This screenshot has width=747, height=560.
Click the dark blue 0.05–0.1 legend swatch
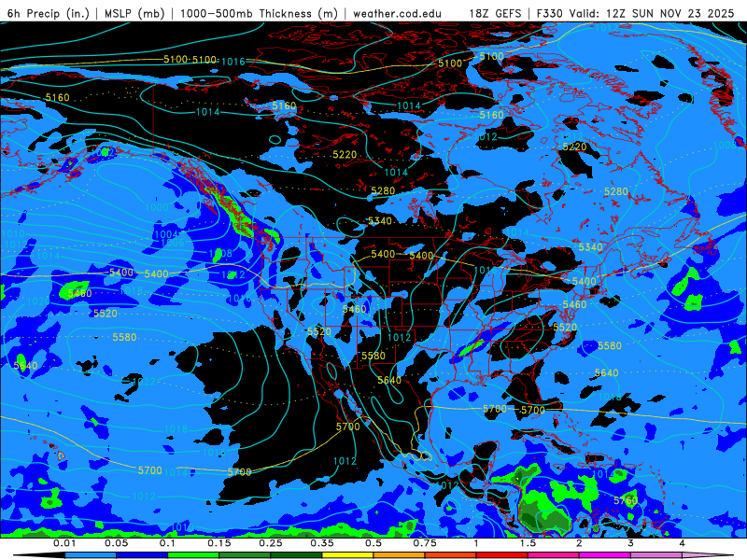[x=142, y=555]
